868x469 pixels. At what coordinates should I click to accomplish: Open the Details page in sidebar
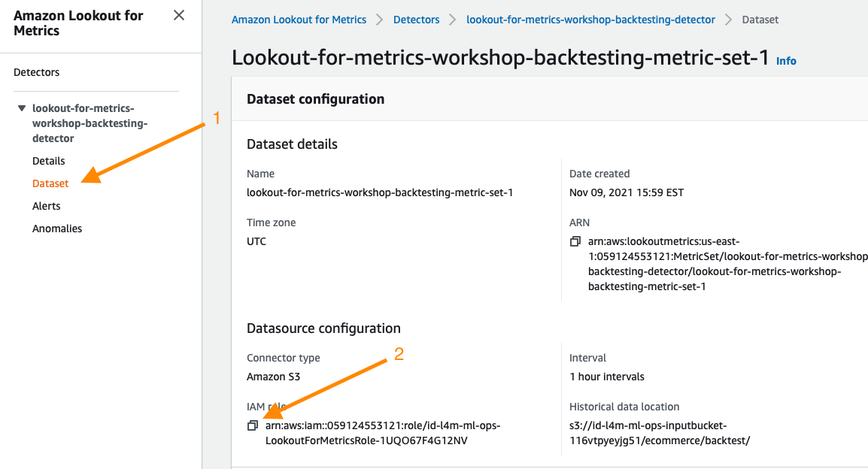tap(49, 161)
